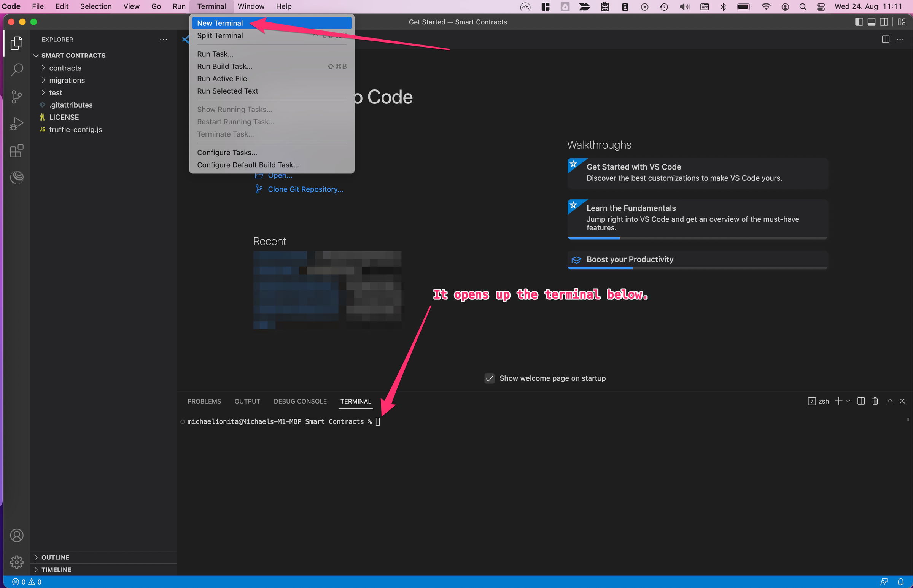Split the editor right icon
913x588 pixels.
coord(886,39)
